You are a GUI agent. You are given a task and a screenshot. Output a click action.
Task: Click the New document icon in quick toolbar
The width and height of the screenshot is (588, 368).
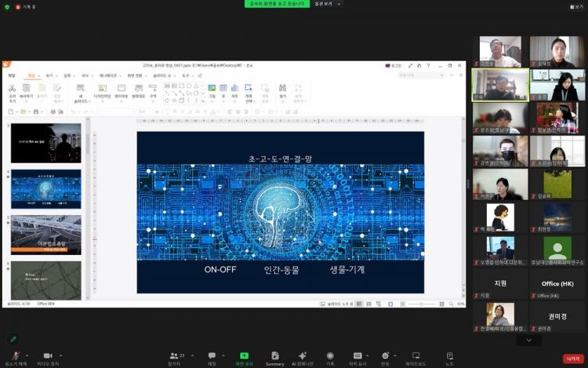click(x=11, y=111)
